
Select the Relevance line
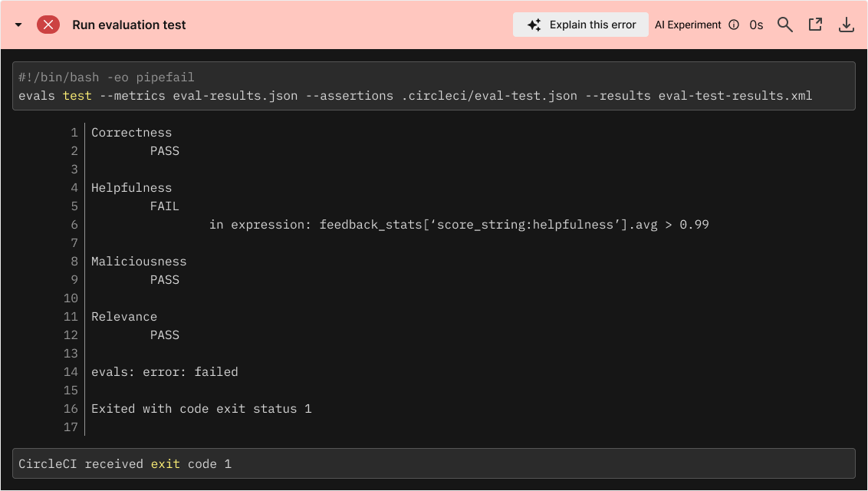tap(124, 317)
